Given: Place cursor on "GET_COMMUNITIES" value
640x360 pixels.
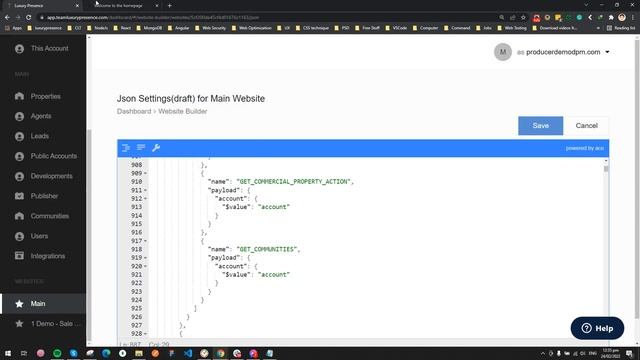Looking at the screenshot, I should pyautogui.click(x=267, y=249).
